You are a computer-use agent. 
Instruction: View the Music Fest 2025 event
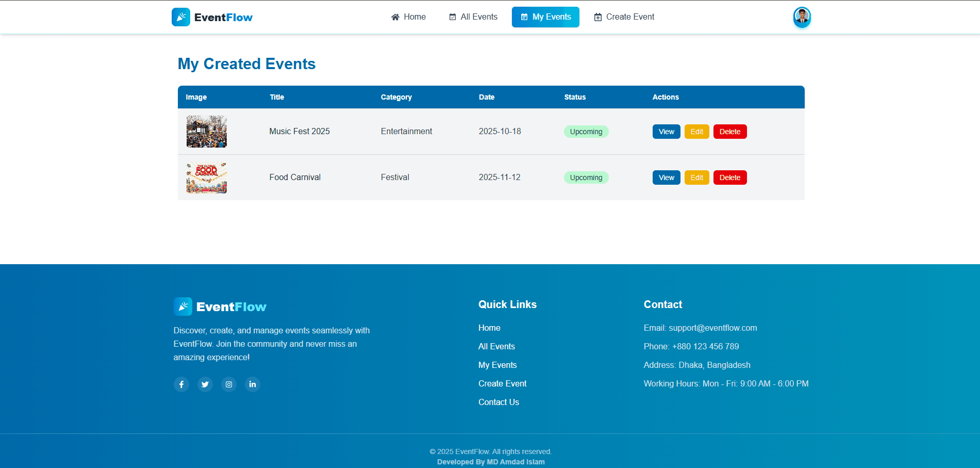click(x=667, y=132)
